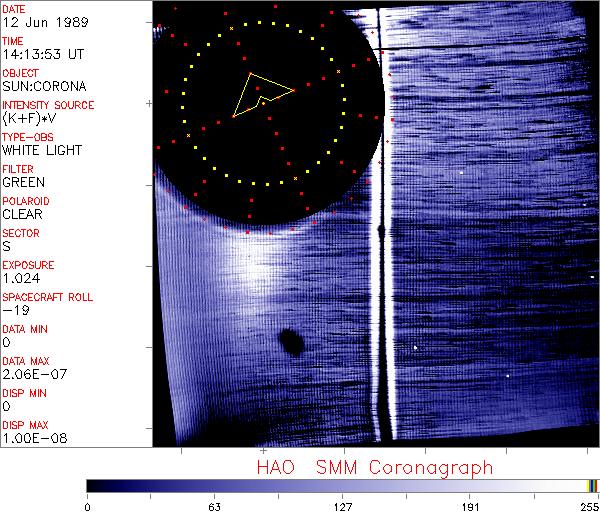
Task: Click the WHITE LIGHT observation type
Action: 42,151
